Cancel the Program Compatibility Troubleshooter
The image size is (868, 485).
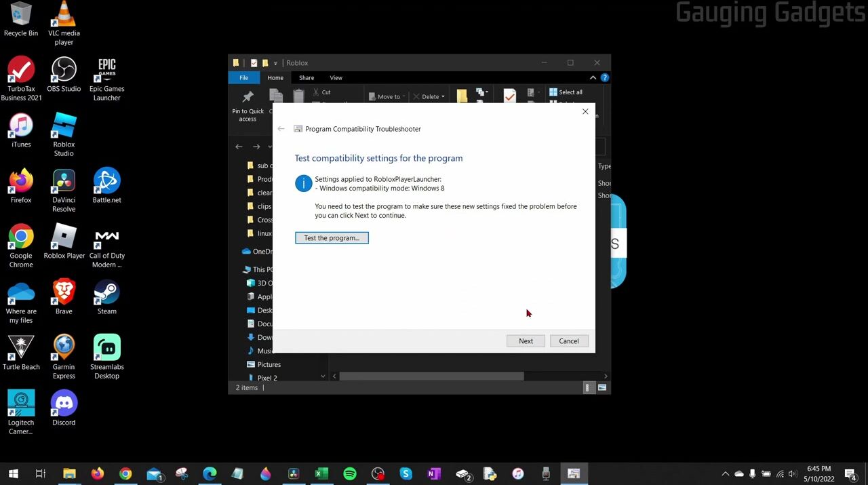pyautogui.click(x=569, y=341)
